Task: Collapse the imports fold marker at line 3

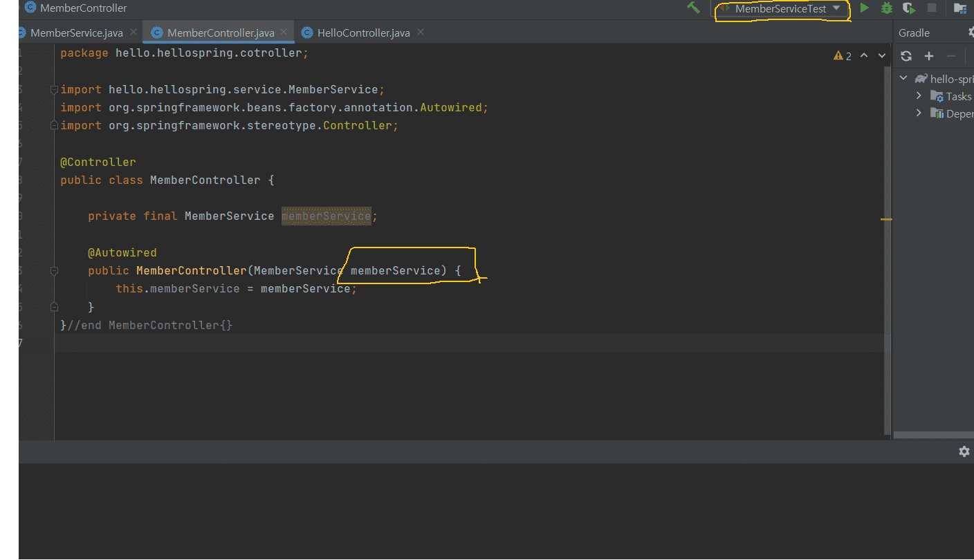Action: click(54, 89)
